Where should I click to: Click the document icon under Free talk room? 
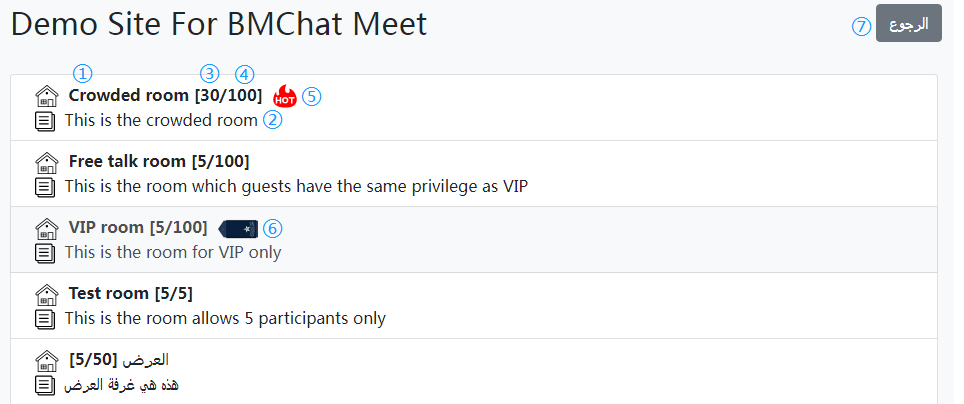45,186
